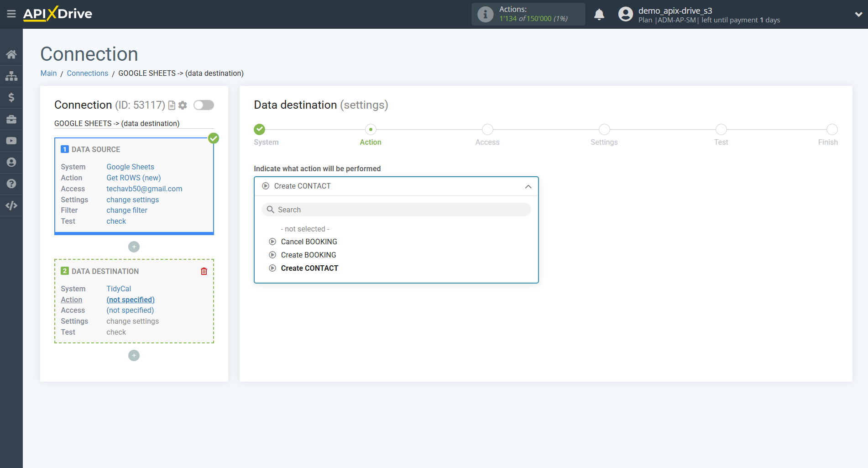Click the (not specified) Action link

[x=131, y=300]
